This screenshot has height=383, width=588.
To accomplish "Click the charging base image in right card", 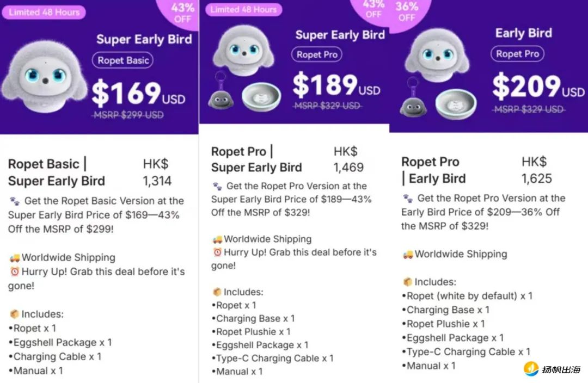I will pos(456,104).
